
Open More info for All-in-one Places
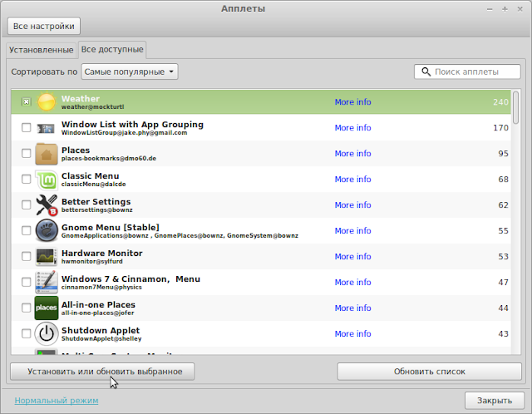(x=352, y=308)
